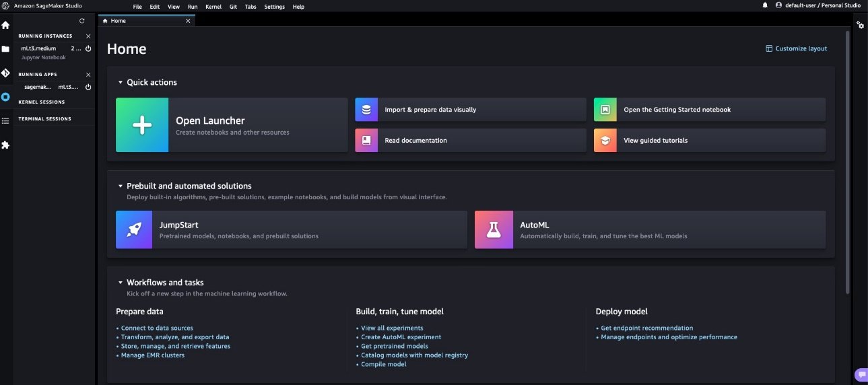Click the vertical scrollbar of Home page

pos(848,162)
